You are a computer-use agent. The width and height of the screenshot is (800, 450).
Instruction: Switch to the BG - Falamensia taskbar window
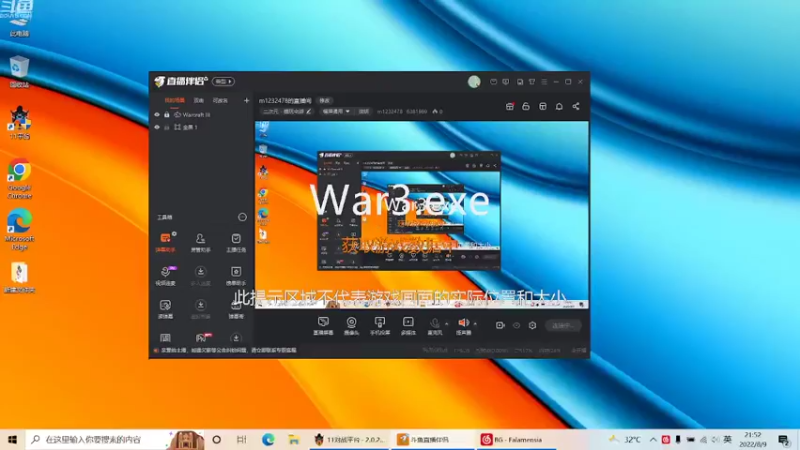point(515,439)
